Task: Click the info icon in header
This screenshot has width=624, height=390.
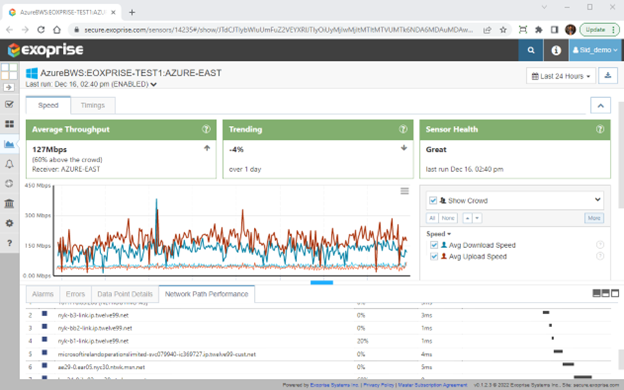Action: (556, 50)
